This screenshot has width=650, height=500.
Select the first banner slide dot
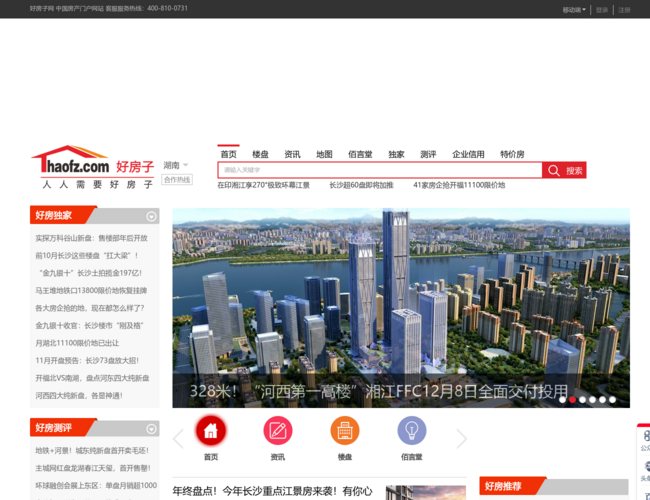click(x=562, y=400)
